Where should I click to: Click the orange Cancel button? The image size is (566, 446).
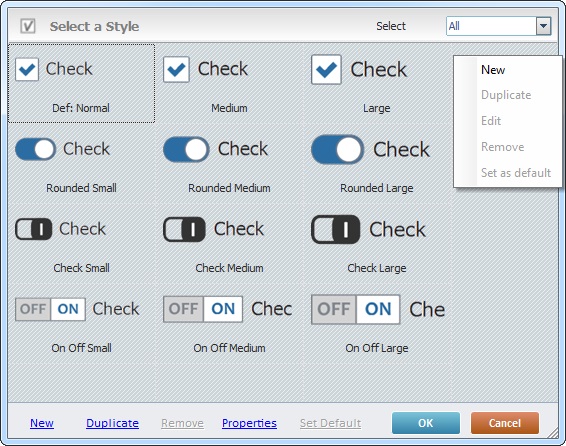pyautogui.click(x=505, y=423)
